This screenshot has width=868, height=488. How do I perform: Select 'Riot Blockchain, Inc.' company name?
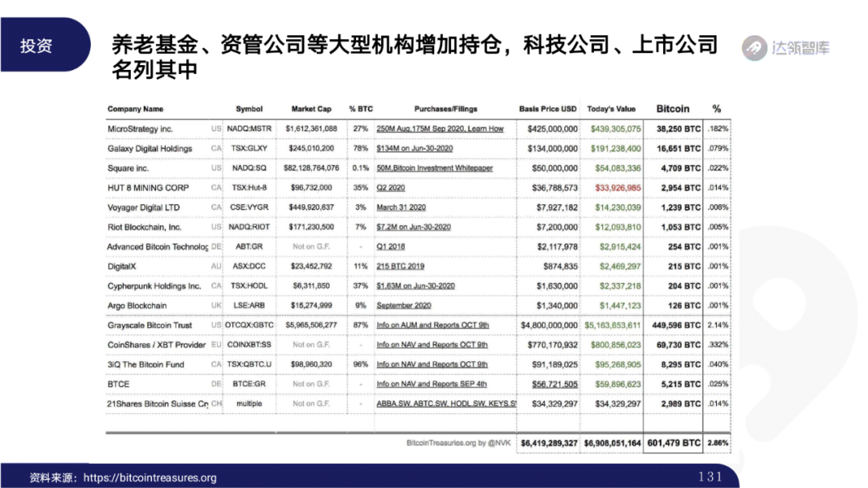145,227
